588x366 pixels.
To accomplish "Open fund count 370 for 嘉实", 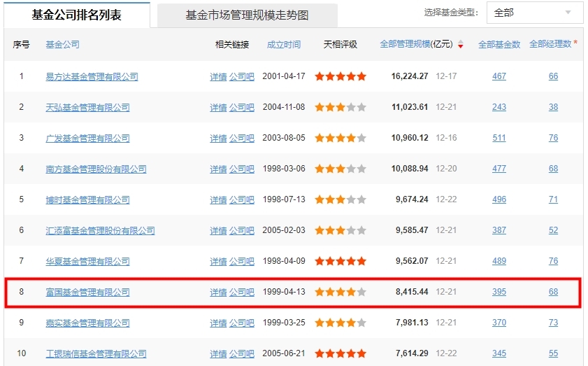I will tap(499, 323).
